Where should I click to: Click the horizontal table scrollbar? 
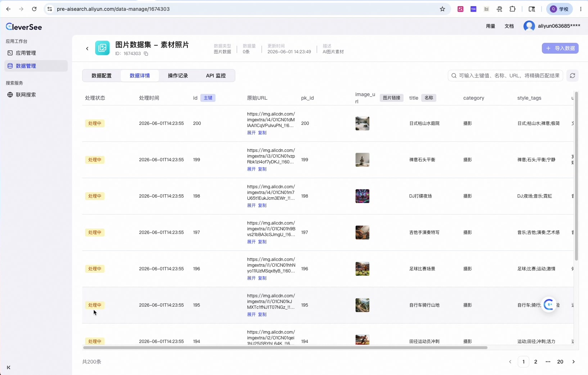click(x=285, y=348)
